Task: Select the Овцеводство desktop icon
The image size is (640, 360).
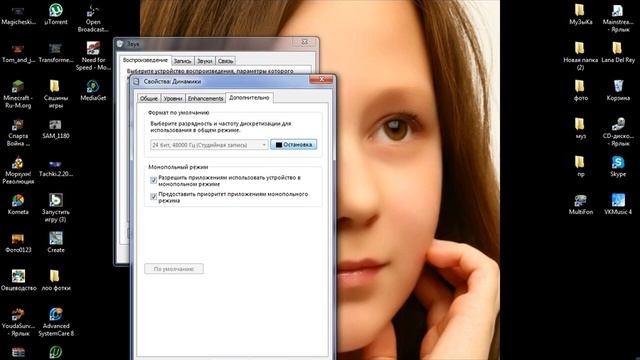Action: pos(18,277)
